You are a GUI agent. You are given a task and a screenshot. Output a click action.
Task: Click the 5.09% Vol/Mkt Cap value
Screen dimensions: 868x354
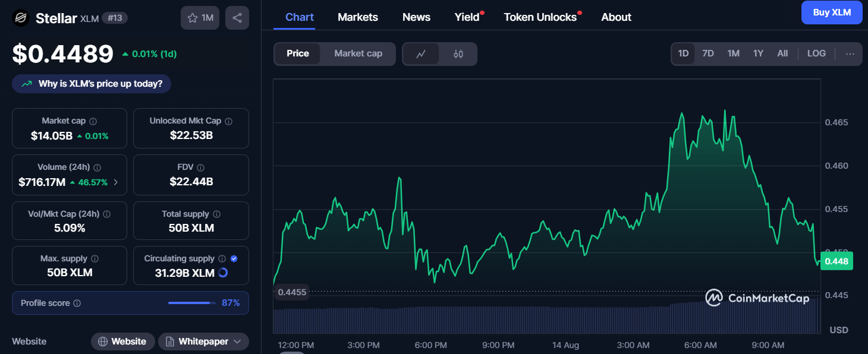[70, 228]
